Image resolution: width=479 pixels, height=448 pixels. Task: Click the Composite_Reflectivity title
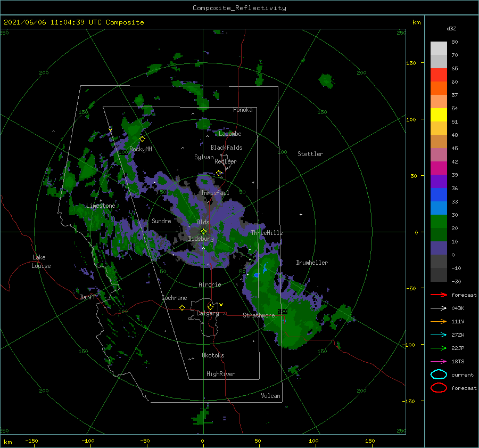pos(240,8)
